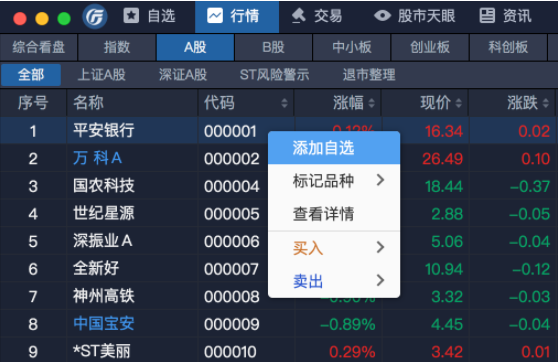Click percentage 0.29% cell
Viewport: 558px width, 362px height.
[x=352, y=352]
